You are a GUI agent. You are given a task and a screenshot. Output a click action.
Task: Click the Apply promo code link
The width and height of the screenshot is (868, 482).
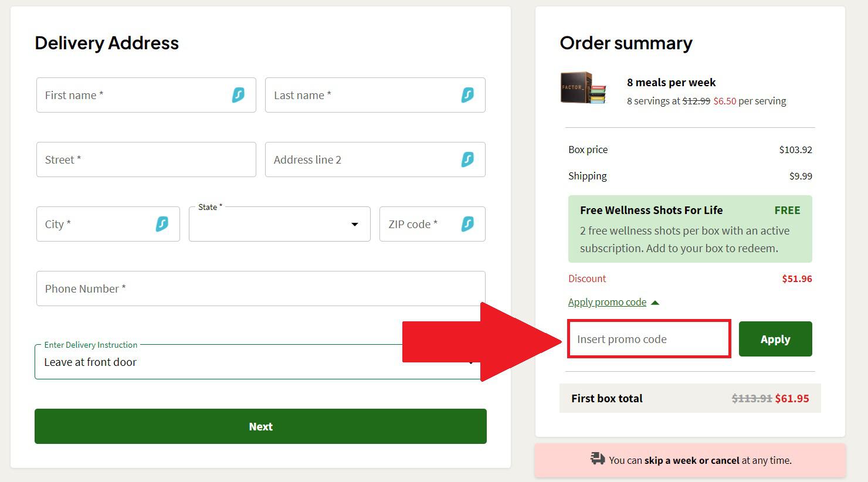[607, 303]
